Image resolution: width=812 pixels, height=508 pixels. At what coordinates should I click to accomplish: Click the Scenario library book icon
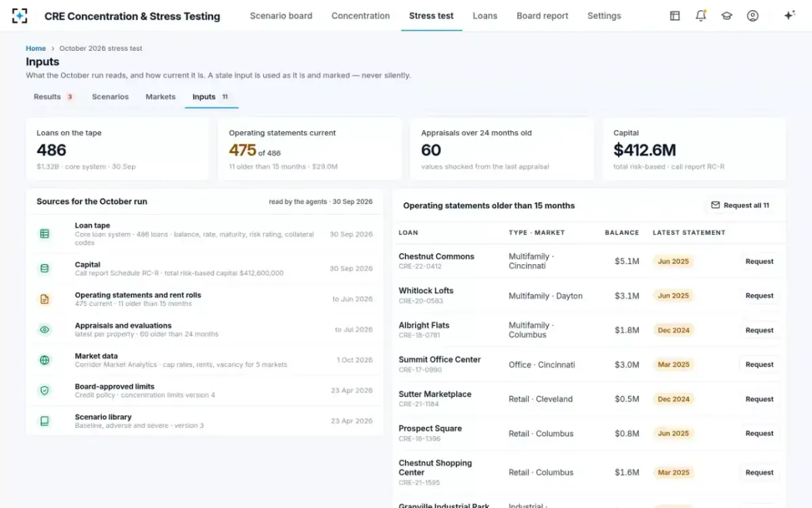coord(45,421)
